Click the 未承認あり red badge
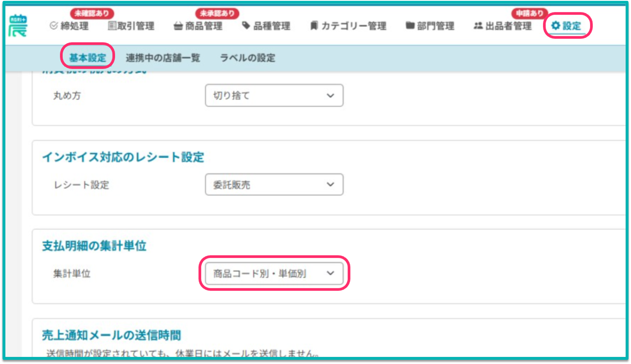 pos(217,13)
